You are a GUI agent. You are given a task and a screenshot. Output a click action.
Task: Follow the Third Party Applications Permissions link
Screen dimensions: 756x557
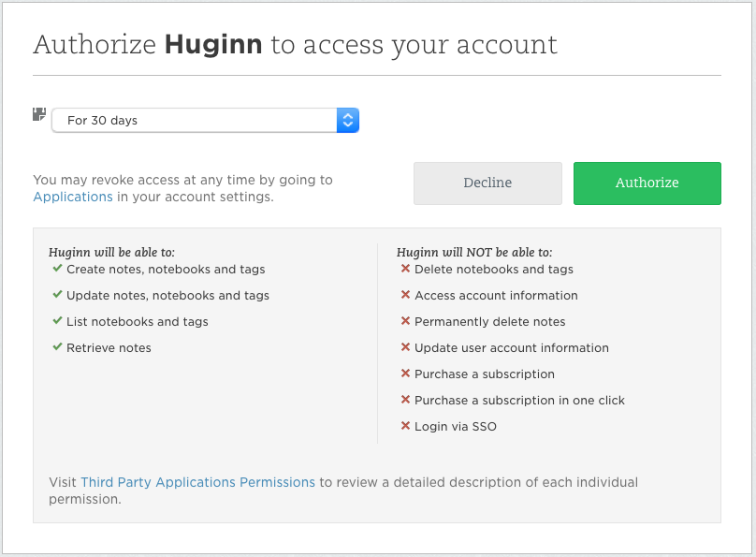pos(197,482)
